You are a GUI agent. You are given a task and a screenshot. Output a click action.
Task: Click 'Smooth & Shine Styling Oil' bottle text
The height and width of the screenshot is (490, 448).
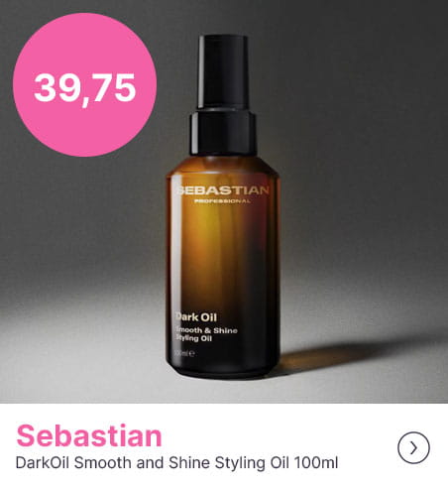(x=206, y=334)
